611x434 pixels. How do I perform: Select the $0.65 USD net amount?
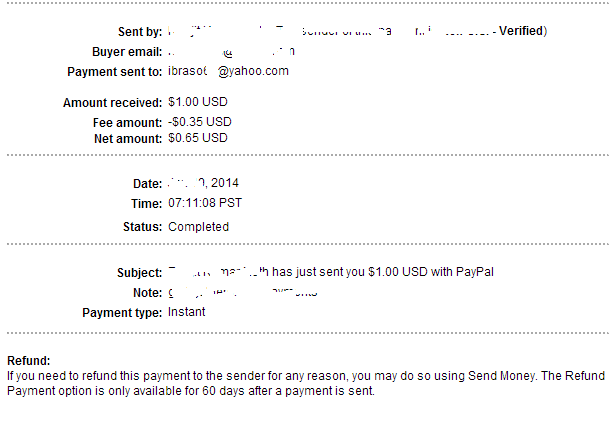(198, 138)
